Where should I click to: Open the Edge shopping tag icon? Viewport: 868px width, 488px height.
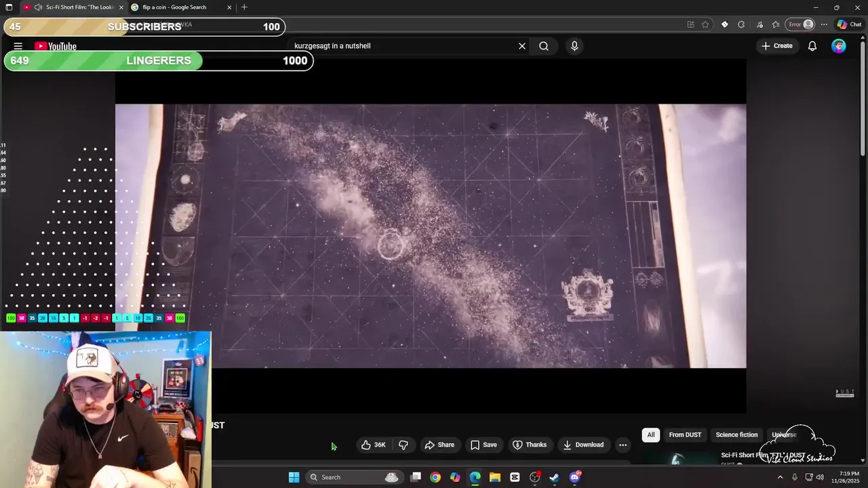tap(724, 24)
